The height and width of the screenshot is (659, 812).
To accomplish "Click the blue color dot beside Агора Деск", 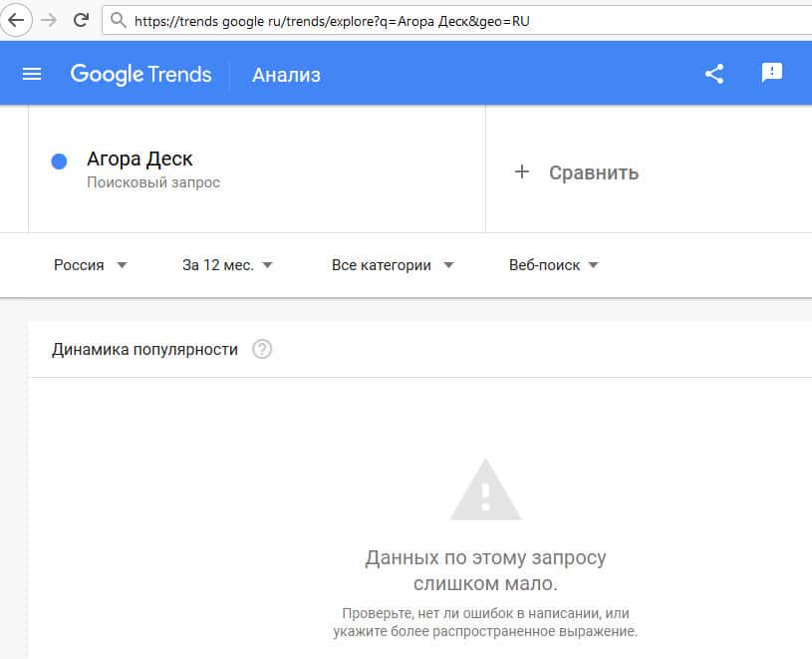I will point(59,162).
